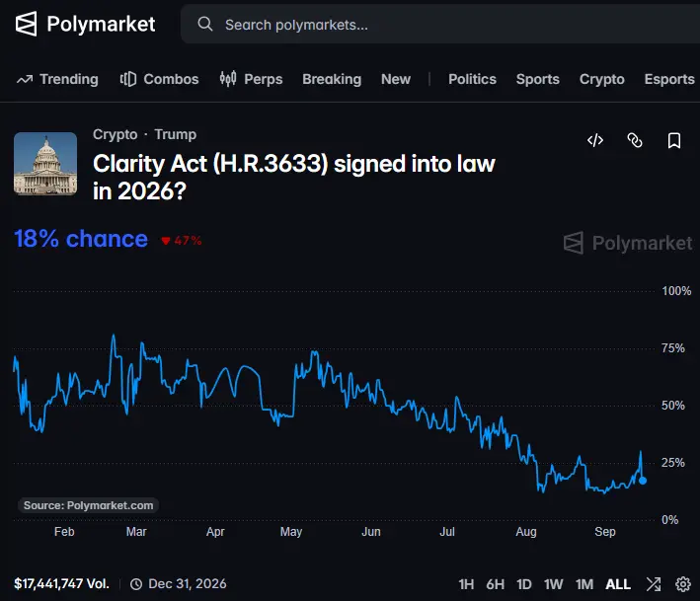This screenshot has height=601, width=700.
Task: Click the 25% axis label
Action: pyautogui.click(x=673, y=462)
